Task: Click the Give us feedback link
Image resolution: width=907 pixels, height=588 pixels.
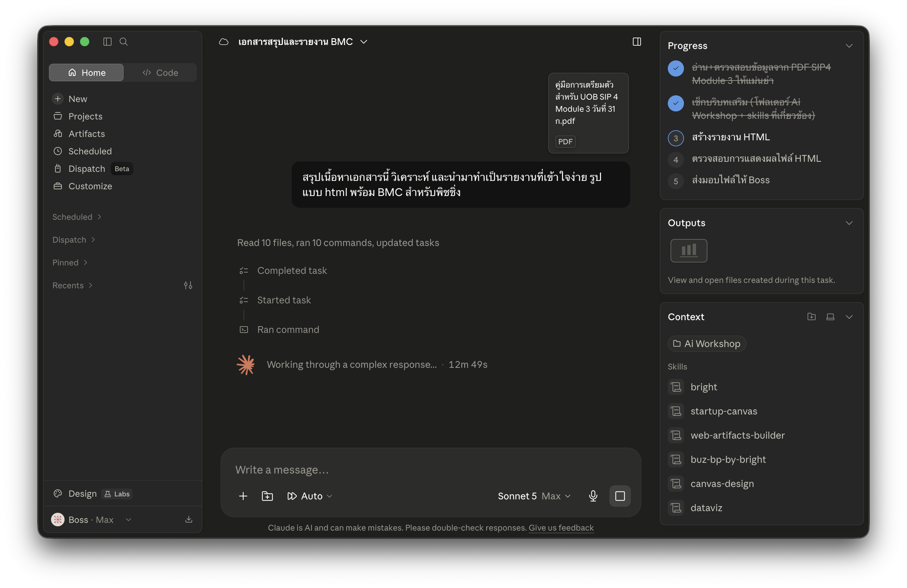Action: point(561,528)
